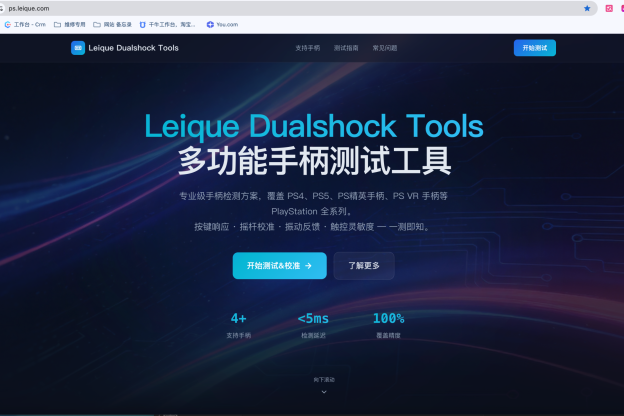Image resolution: width=624 pixels, height=416 pixels.
Task: Click the 了解更多 button
Action: (x=364, y=266)
